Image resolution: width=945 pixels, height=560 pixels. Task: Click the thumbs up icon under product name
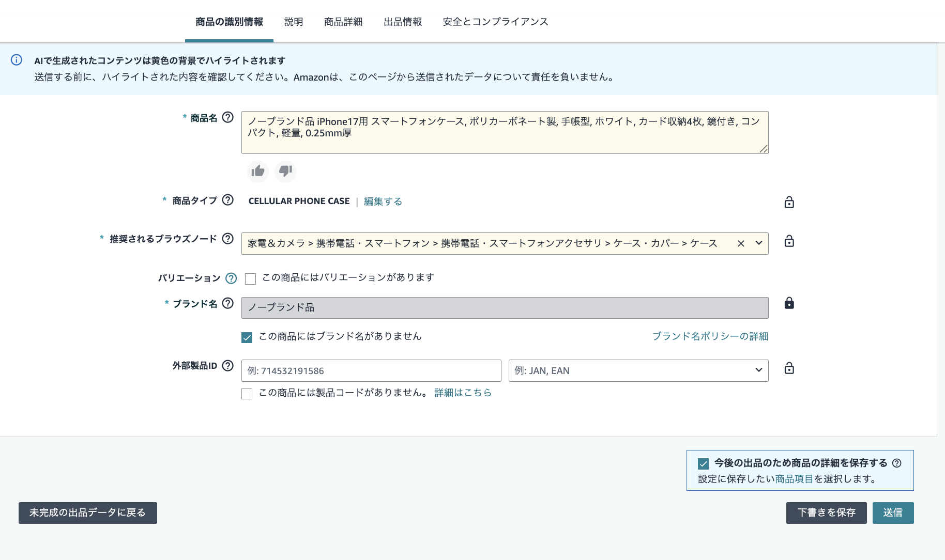[258, 171]
